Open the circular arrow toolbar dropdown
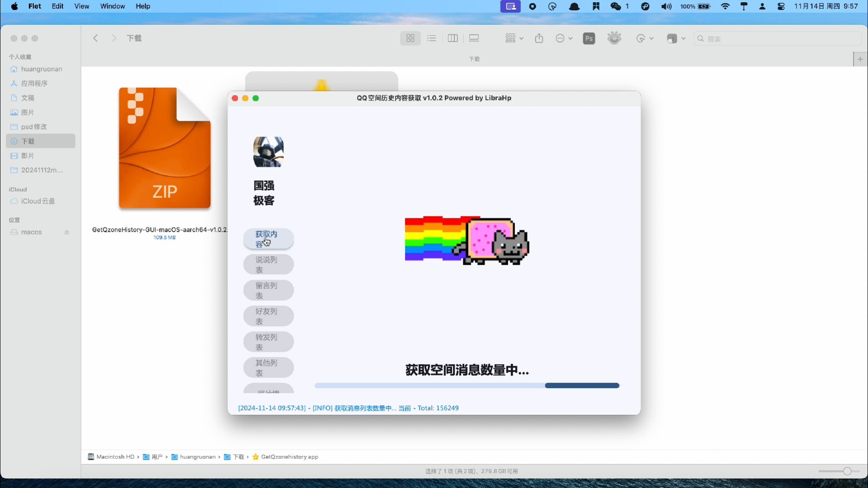 click(645, 38)
